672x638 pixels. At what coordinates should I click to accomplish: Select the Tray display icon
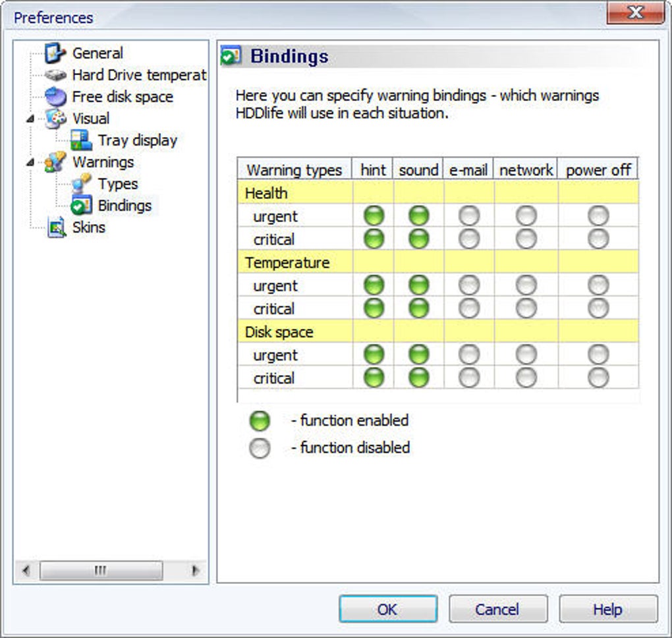click(x=80, y=140)
